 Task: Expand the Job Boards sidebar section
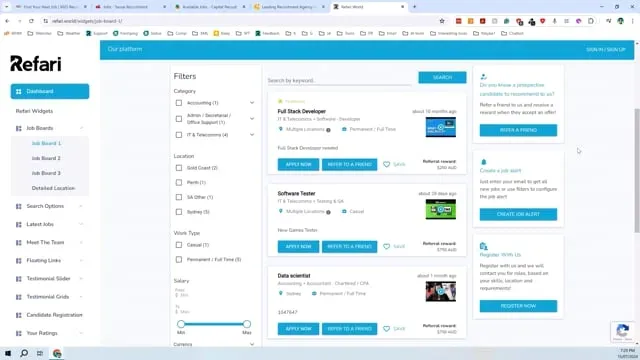click(50, 128)
